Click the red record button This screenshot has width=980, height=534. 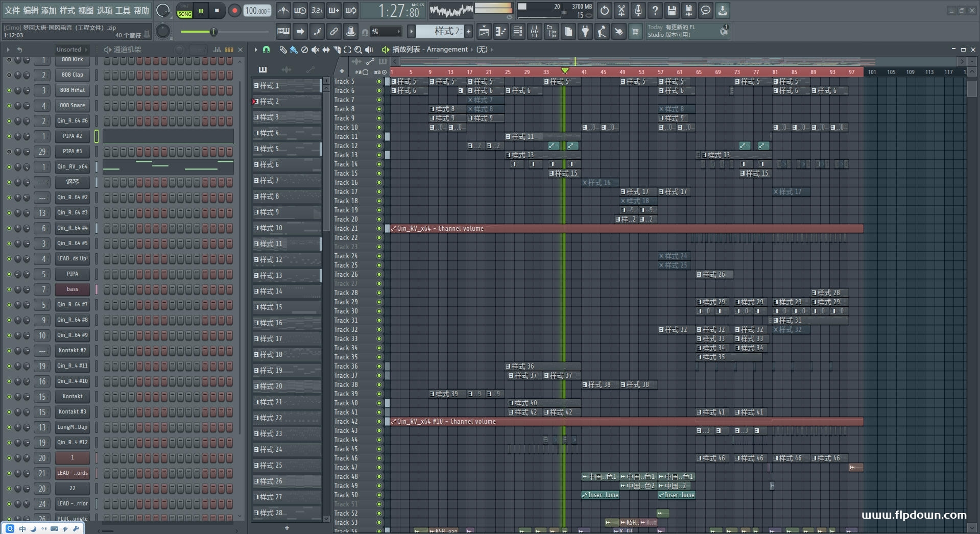(234, 10)
